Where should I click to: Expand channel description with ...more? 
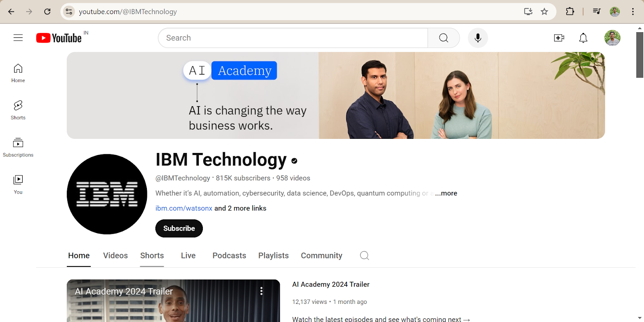pos(446,193)
